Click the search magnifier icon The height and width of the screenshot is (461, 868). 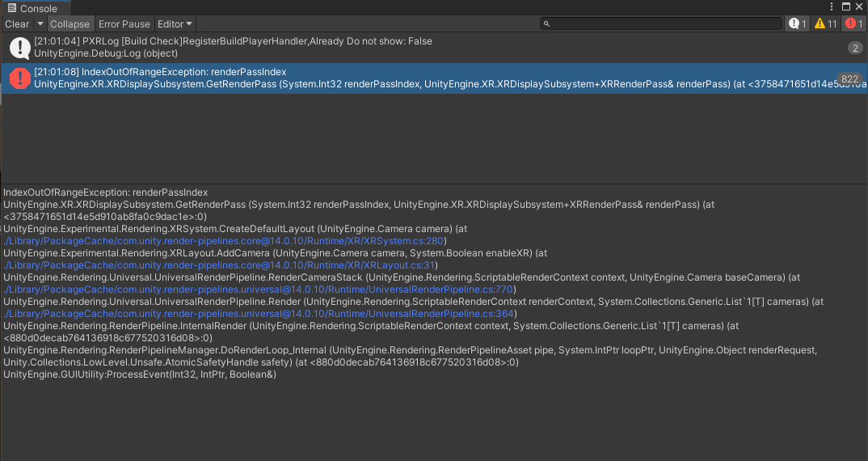[546, 23]
